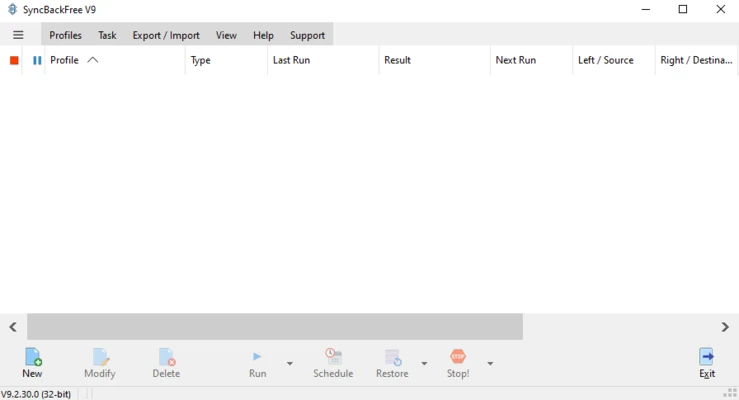Toggle Profile column sort arrow
739x400 pixels.
pyautogui.click(x=93, y=60)
